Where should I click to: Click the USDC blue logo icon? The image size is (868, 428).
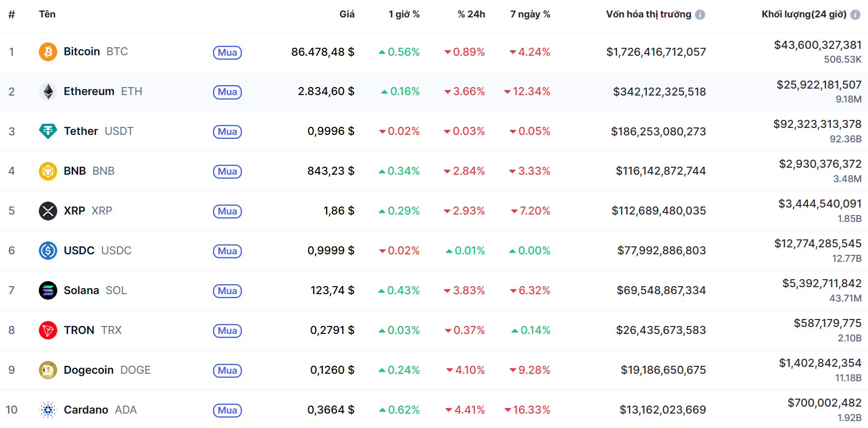[48, 250]
